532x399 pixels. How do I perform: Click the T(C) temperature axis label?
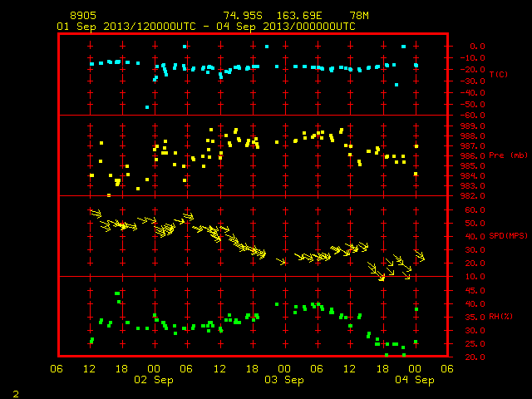(x=499, y=74)
